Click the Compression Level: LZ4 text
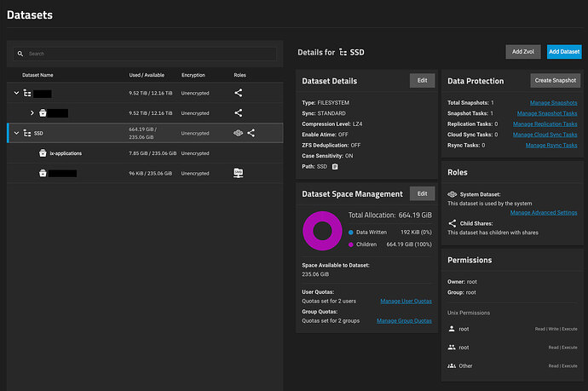This screenshot has width=588, height=391. click(x=332, y=124)
